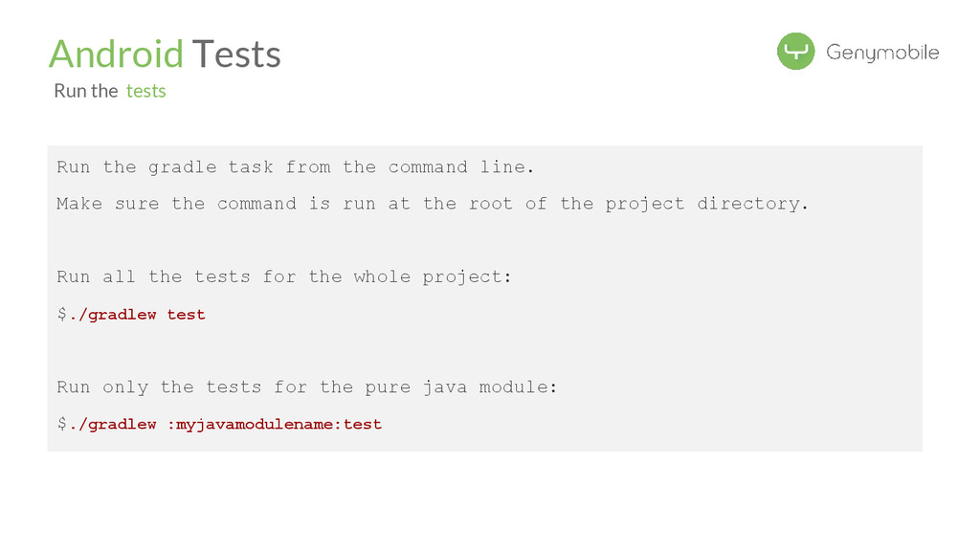This screenshot has height=551, width=980.
Task: Click the Genymobile wordmark text
Action: pyautogui.click(x=882, y=53)
